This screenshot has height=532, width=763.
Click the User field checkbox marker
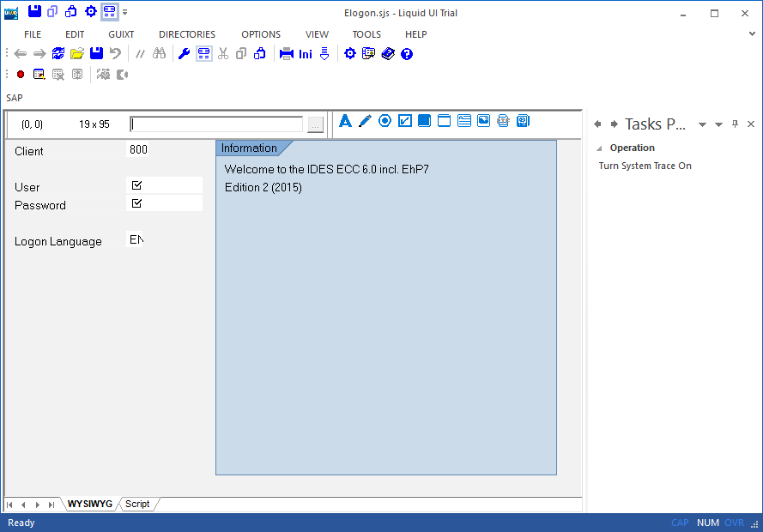(x=136, y=185)
